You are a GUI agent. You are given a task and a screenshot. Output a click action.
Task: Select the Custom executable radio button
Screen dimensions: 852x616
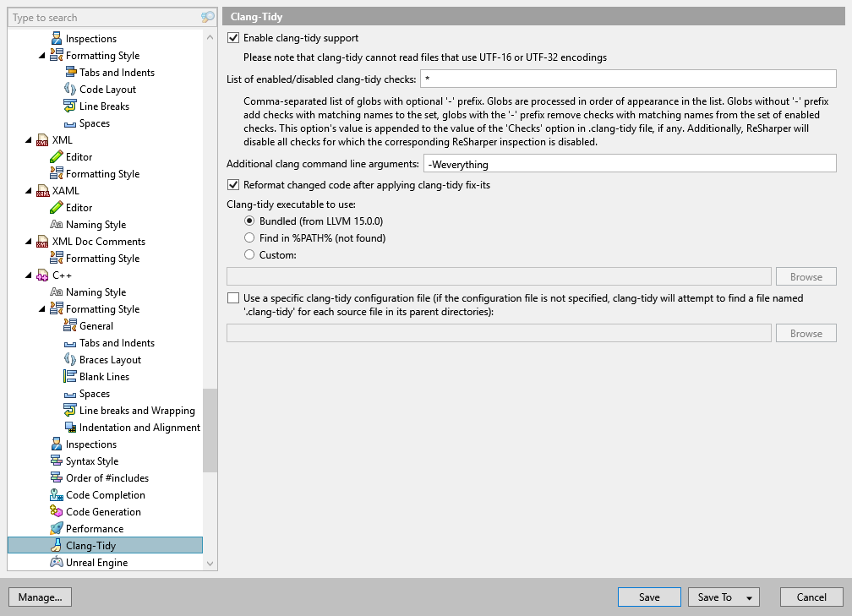[x=251, y=254]
